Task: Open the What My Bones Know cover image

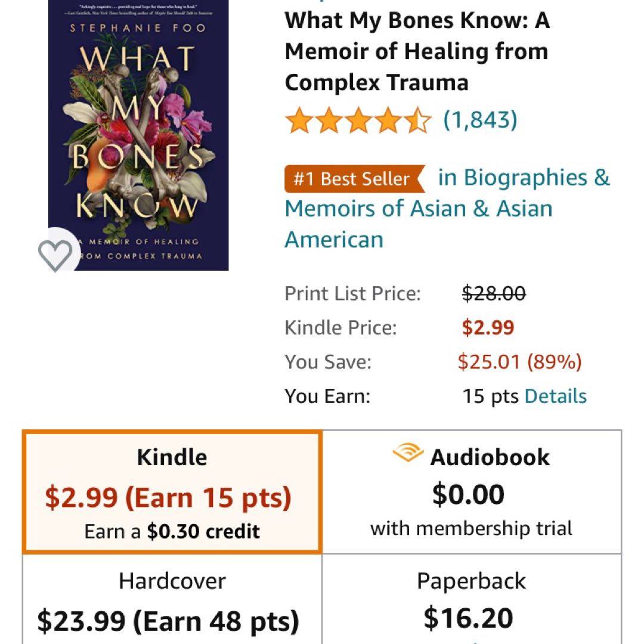Action: pos(138,135)
